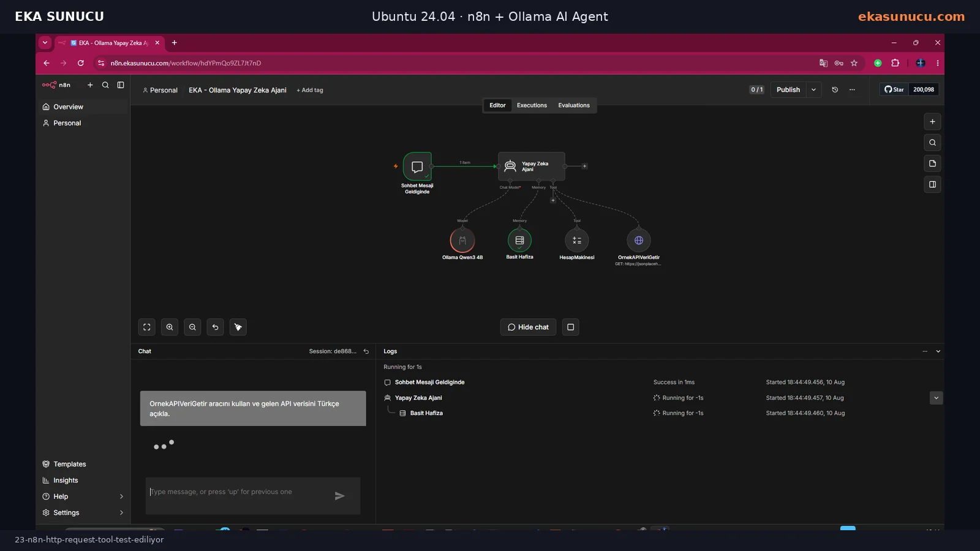Select the Basit Hafıza memory node
The height and width of the screenshot is (551, 980).
click(x=519, y=241)
